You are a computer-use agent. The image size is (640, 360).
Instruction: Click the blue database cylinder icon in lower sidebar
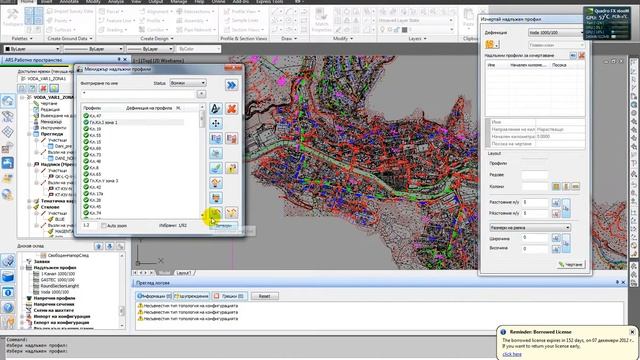[x=8, y=276]
